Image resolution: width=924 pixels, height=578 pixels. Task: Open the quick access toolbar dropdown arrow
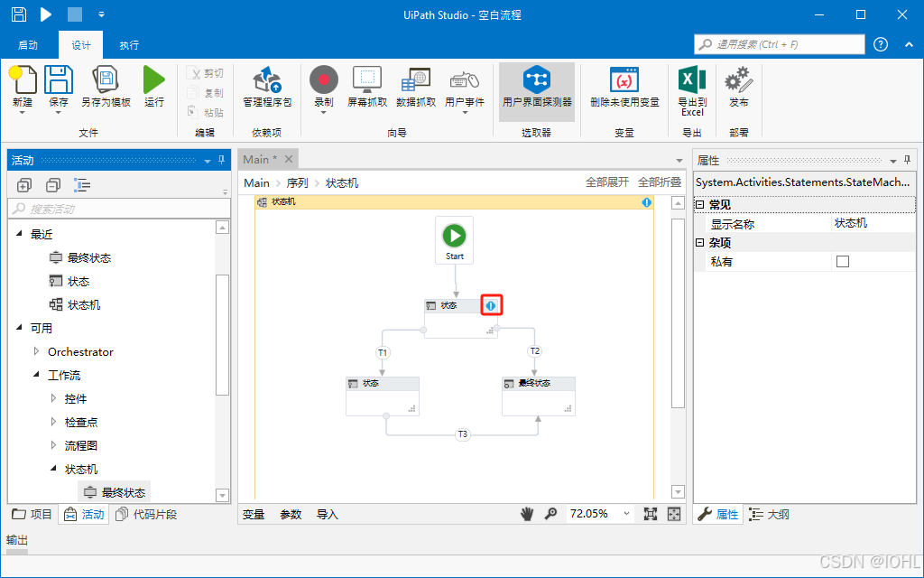[101, 14]
